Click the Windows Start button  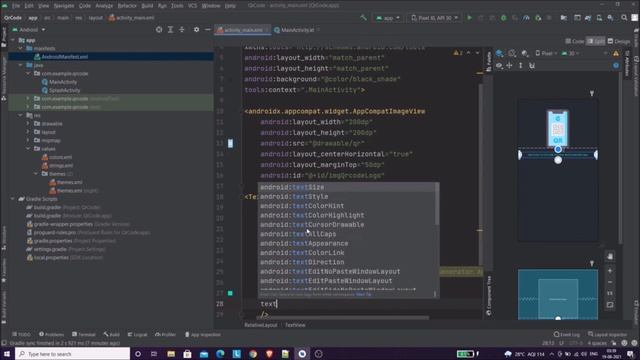point(7,354)
